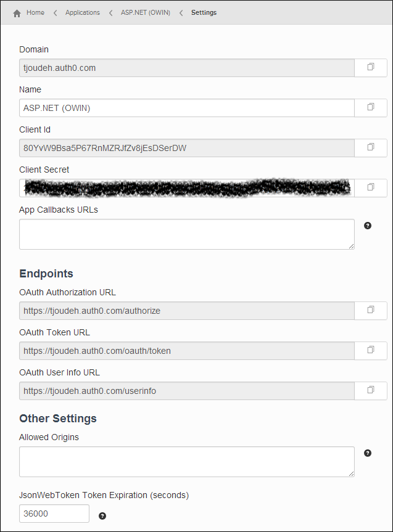
Task: Go to Home breadcrumb link
Action: (x=35, y=12)
